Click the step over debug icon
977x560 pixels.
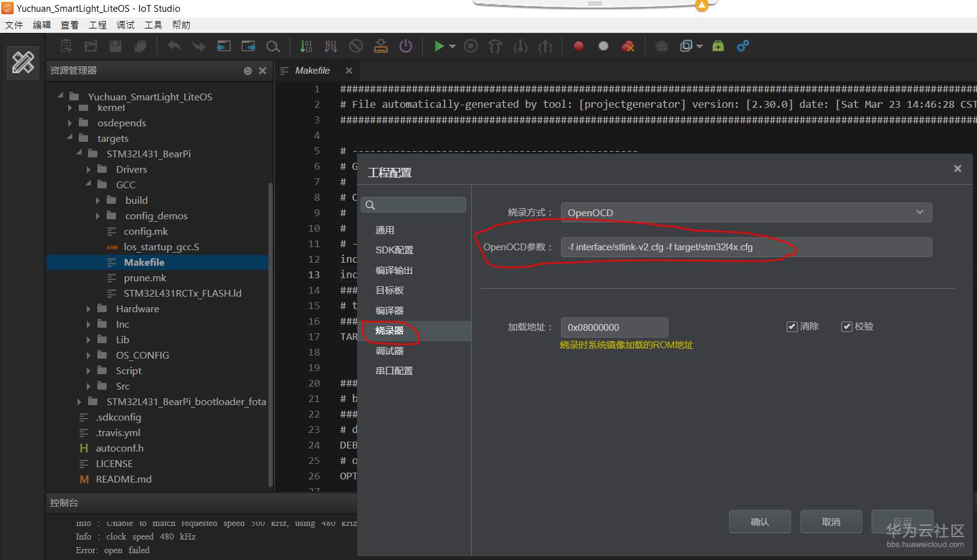pos(495,46)
